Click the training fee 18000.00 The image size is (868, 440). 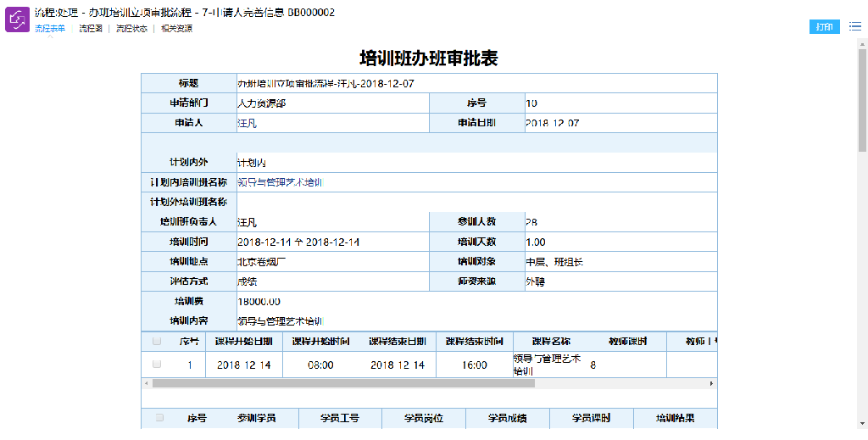coord(259,302)
